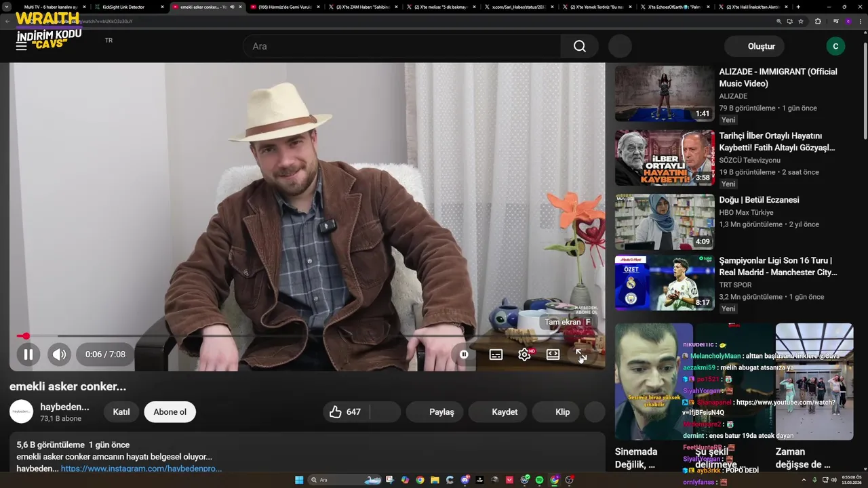Open Spotify from the taskbar
The height and width of the screenshot is (488, 868).
[x=540, y=480]
